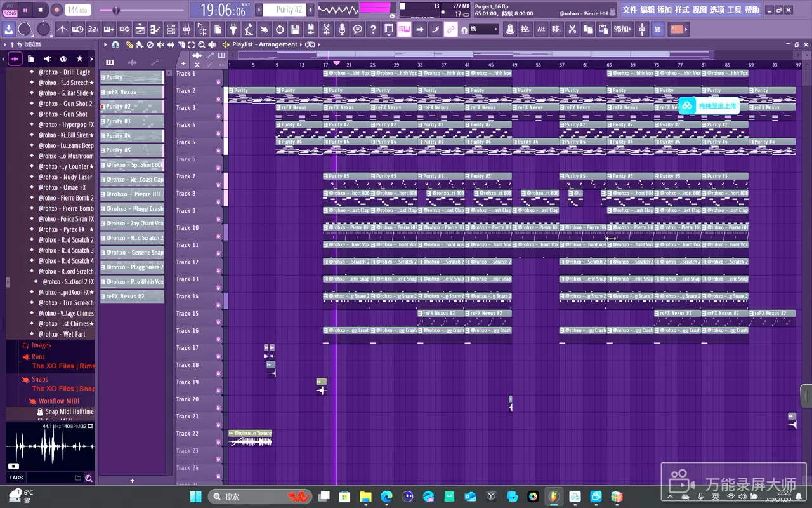This screenshot has width=812, height=508.
Task: Toggle the PAT/SONG mode switch
Action: (x=10, y=10)
